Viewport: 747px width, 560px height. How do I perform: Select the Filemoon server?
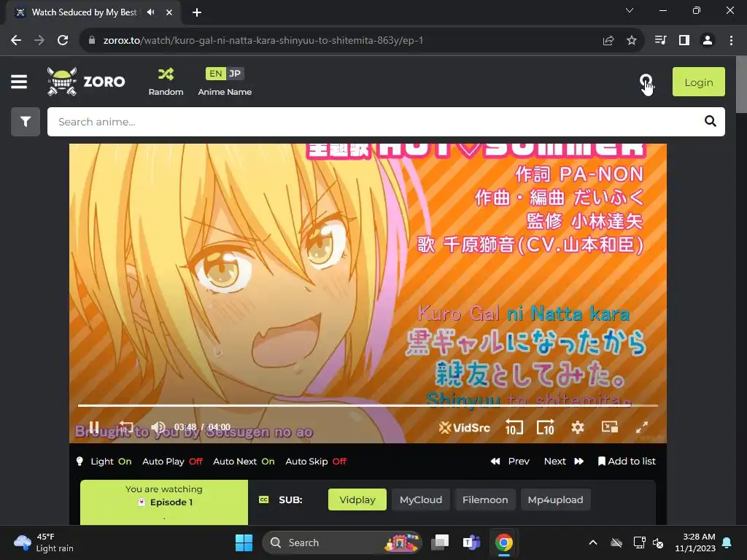point(485,499)
